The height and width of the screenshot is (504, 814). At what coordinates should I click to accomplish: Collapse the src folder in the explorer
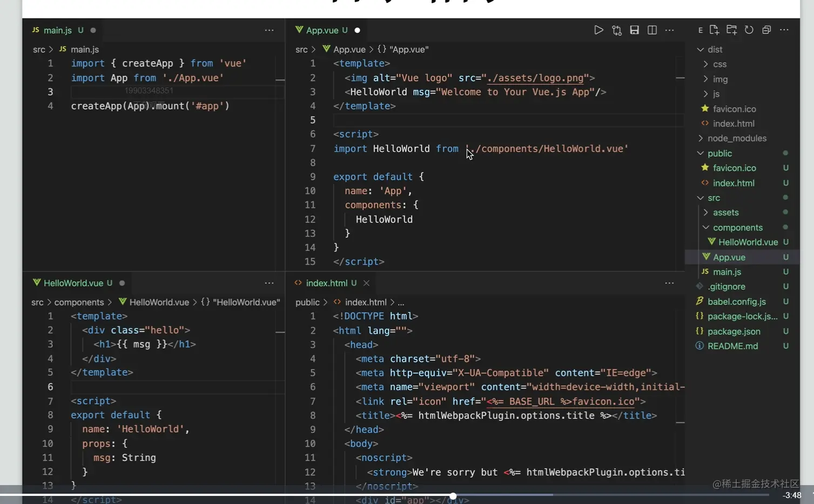click(701, 197)
